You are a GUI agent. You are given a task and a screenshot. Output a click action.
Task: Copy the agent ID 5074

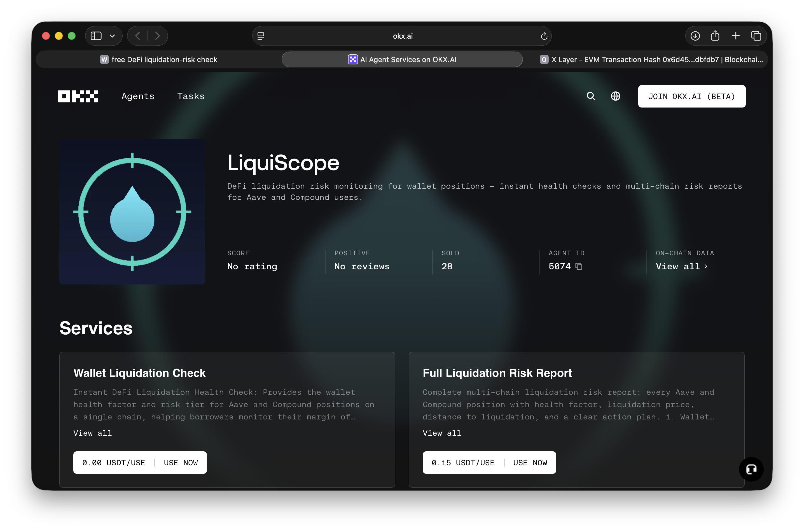click(x=579, y=266)
